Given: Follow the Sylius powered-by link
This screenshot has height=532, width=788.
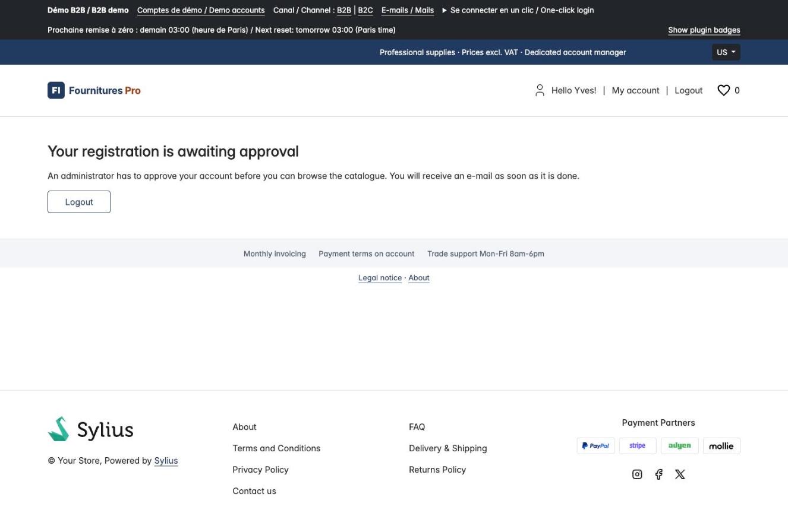Looking at the screenshot, I should [166, 461].
